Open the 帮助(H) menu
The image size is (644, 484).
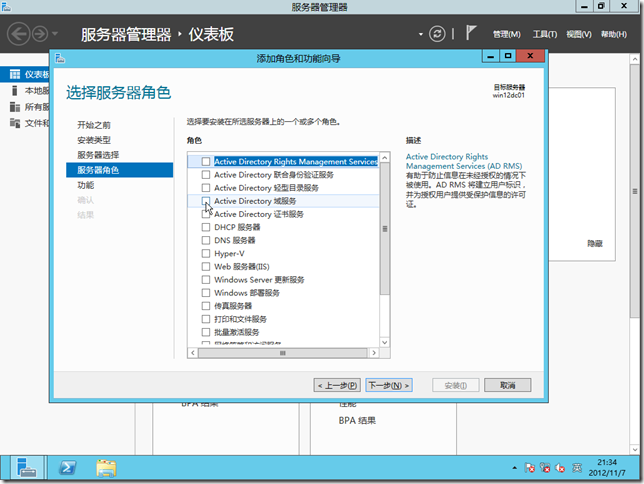tap(614, 35)
